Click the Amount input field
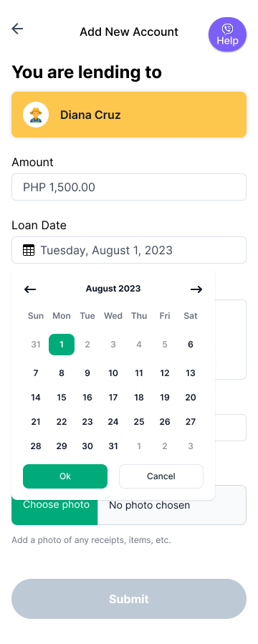 tap(129, 187)
